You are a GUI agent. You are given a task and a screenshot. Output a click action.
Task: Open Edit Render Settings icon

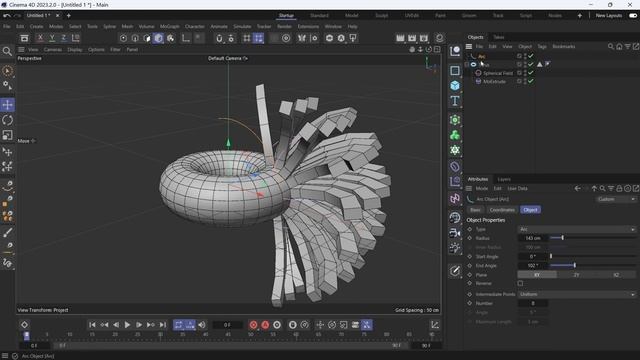click(x=424, y=38)
